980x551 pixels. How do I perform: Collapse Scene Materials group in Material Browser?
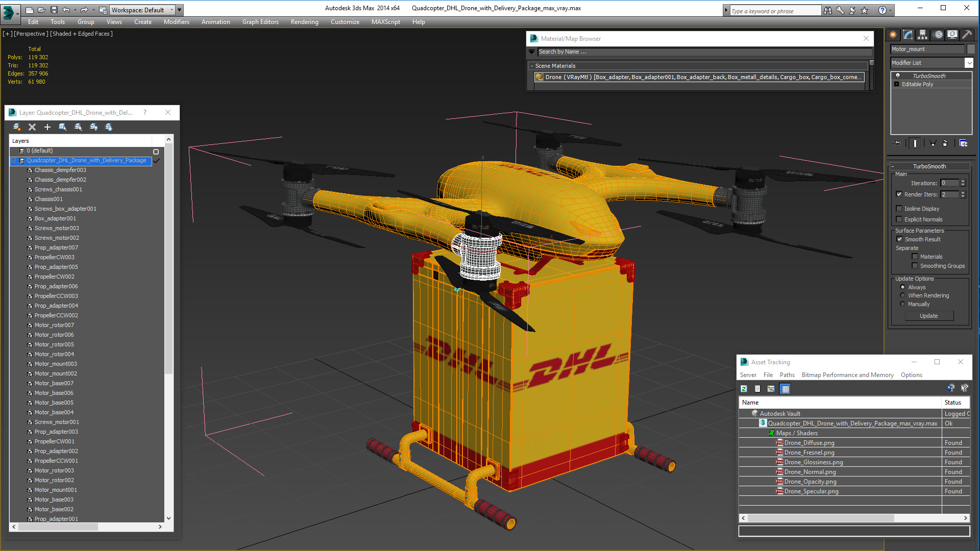[532, 66]
